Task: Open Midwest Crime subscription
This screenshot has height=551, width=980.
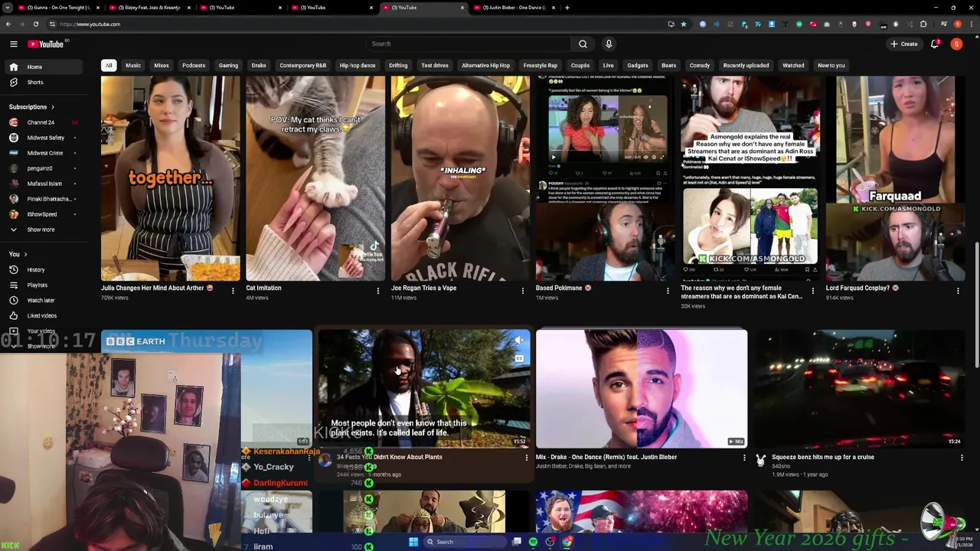Action: tap(44, 153)
